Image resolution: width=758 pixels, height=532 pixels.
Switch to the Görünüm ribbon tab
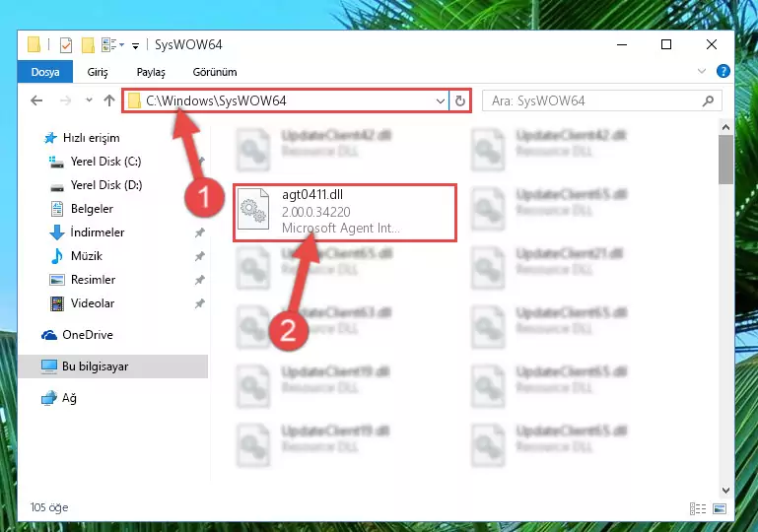pos(215,72)
